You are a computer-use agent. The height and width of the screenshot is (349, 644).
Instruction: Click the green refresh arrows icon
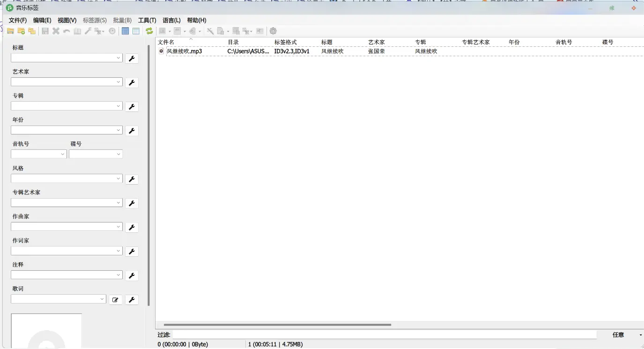(x=149, y=31)
